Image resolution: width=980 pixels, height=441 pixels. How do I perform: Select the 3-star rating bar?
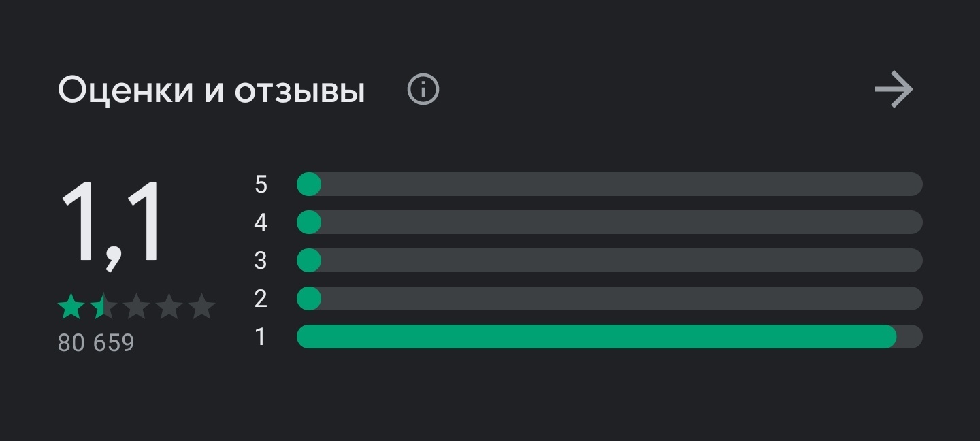pos(610,261)
